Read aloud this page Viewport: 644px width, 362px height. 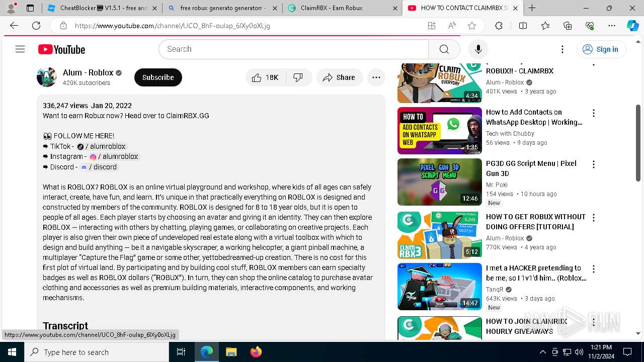(x=452, y=26)
